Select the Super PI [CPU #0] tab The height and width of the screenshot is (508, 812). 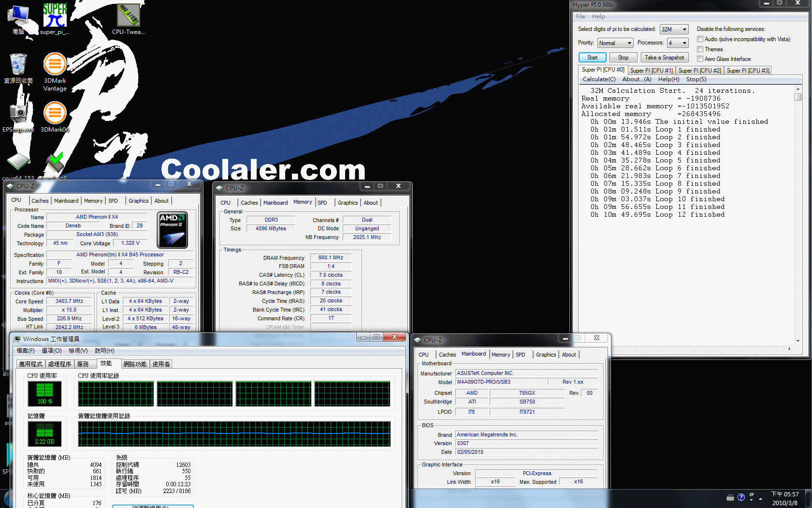[603, 70]
